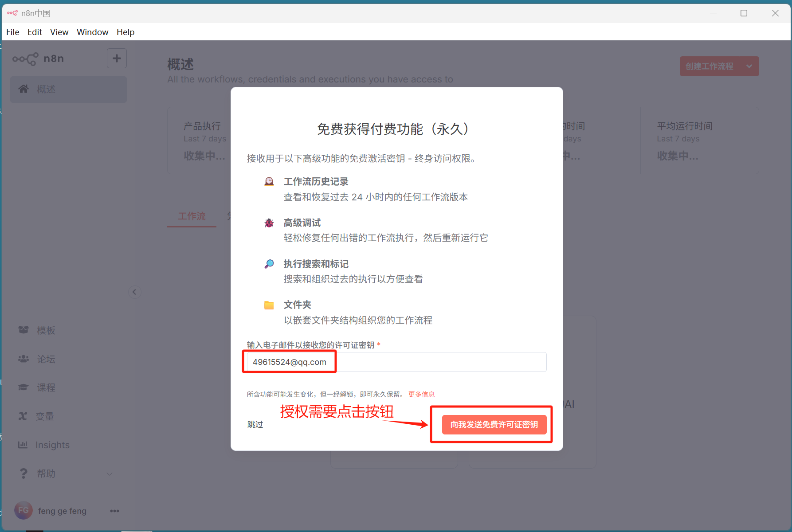Click the execution search magnifier icon
The height and width of the screenshot is (532, 792).
click(x=269, y=264)
